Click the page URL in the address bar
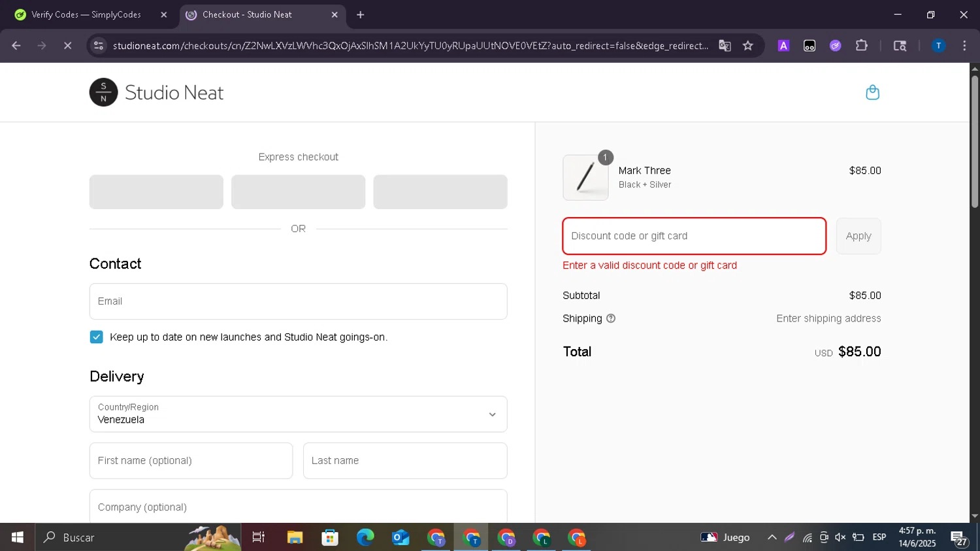Image resolution: width=980 pixels, height=551 pixels. coord(410,46)
